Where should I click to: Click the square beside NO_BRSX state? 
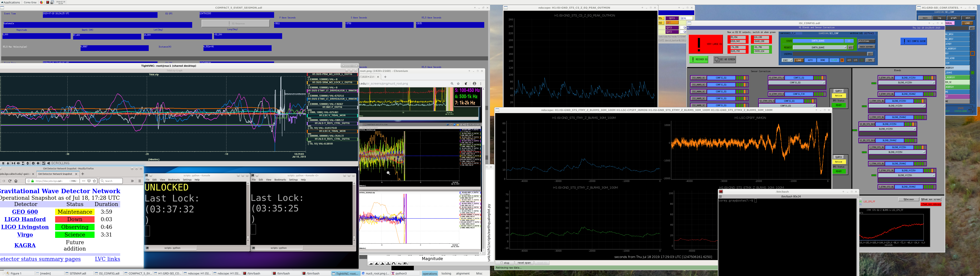(x=972, y=34)
